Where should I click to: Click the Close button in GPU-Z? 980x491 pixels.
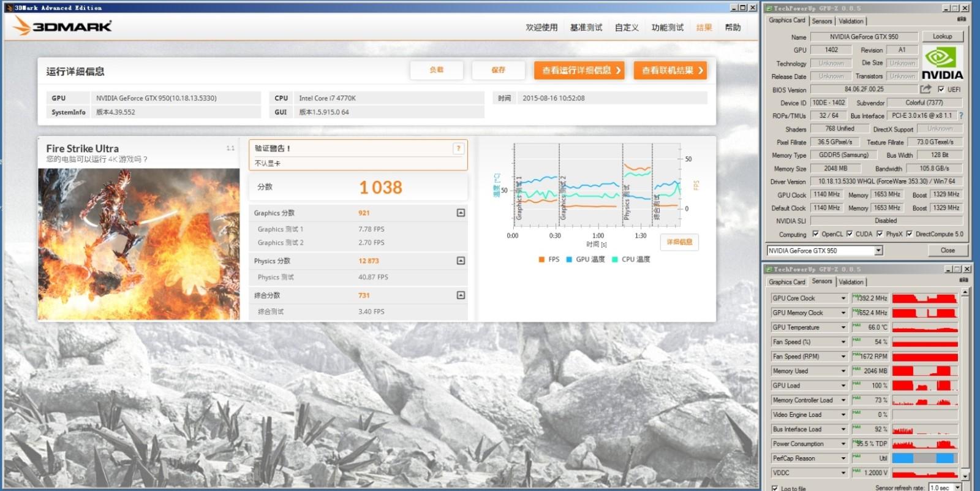point(948,250)
